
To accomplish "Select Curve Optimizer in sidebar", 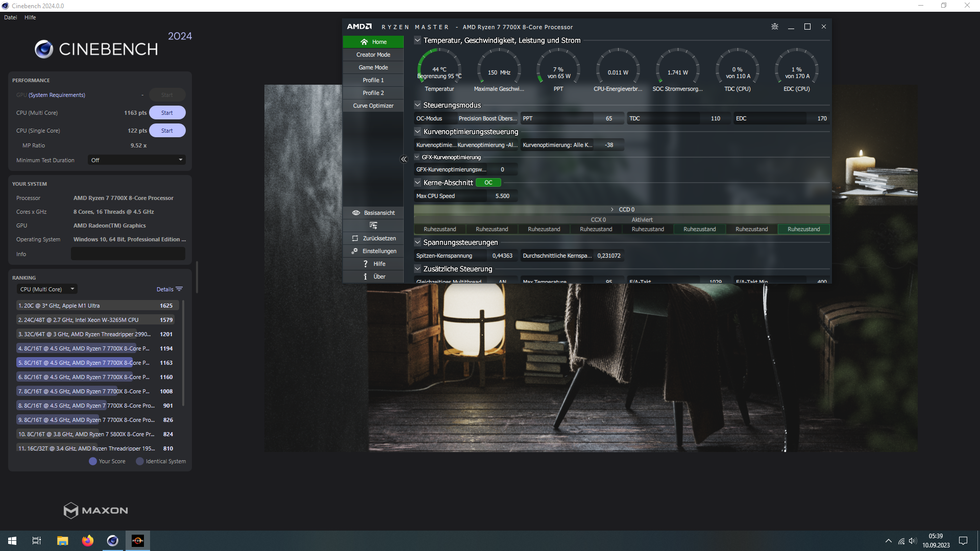I will (373, 106).
